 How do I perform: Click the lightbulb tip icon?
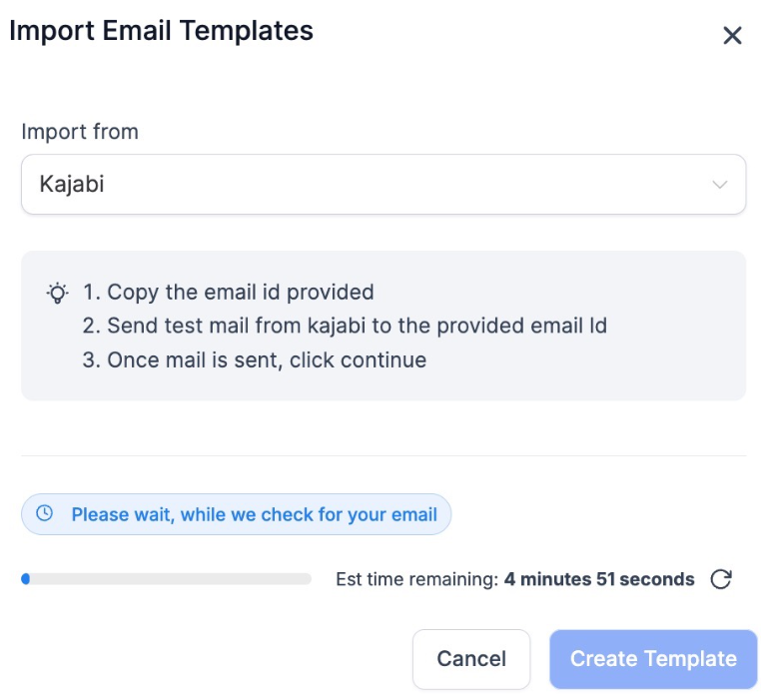pyautogui.click(x=58, y=294)
